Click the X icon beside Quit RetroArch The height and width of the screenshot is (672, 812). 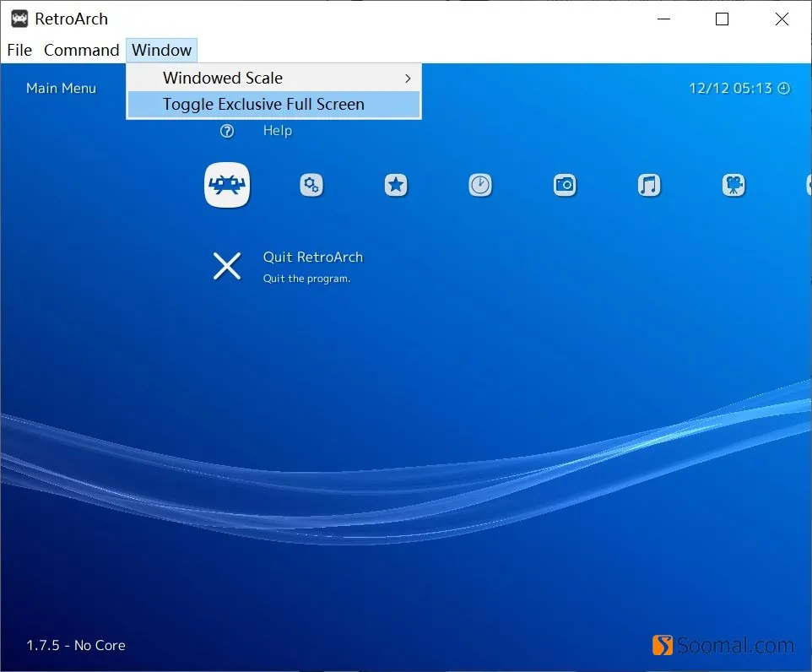pyautogui.click(x=227, y=266)
